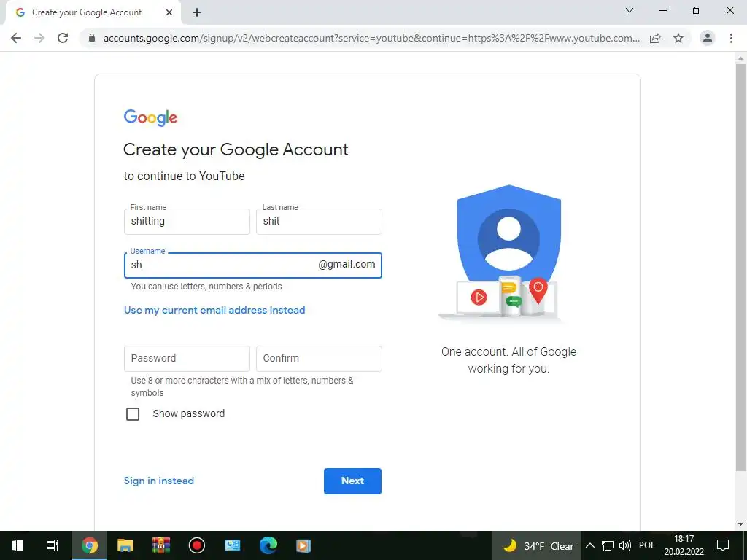The image size is (747, 560).
Task: Click the red screen recorder taskbar icon
Action: tap(197, 545)
